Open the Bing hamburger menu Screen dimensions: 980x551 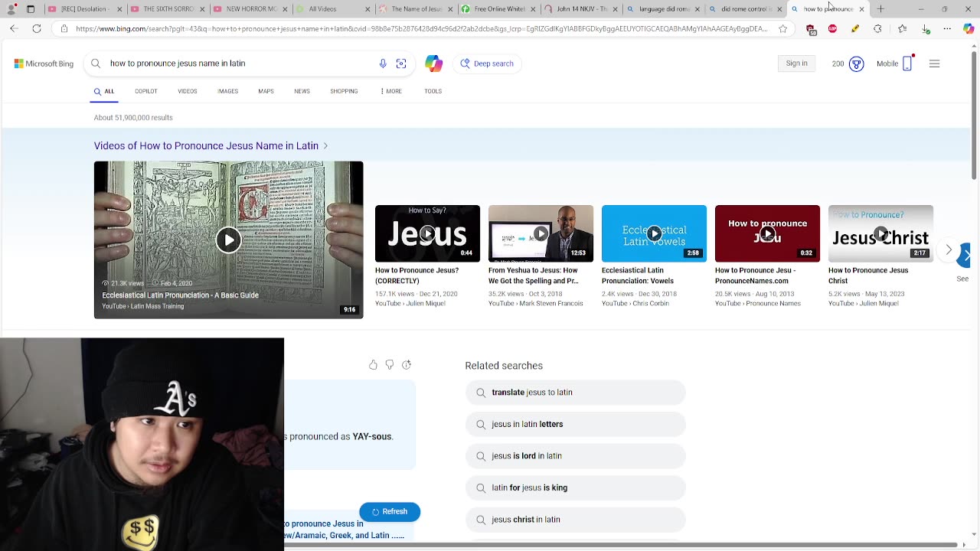(x=934, y=64)
